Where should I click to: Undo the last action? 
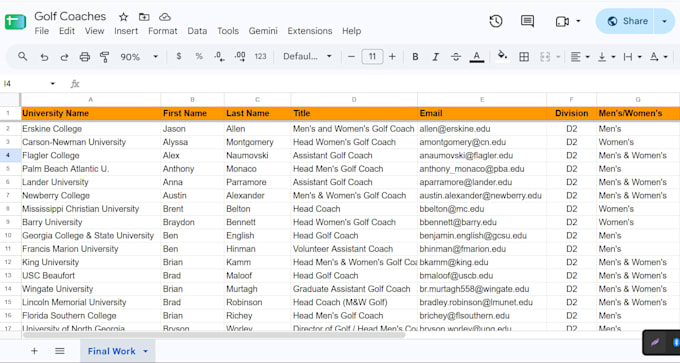(x=44, y=57)
